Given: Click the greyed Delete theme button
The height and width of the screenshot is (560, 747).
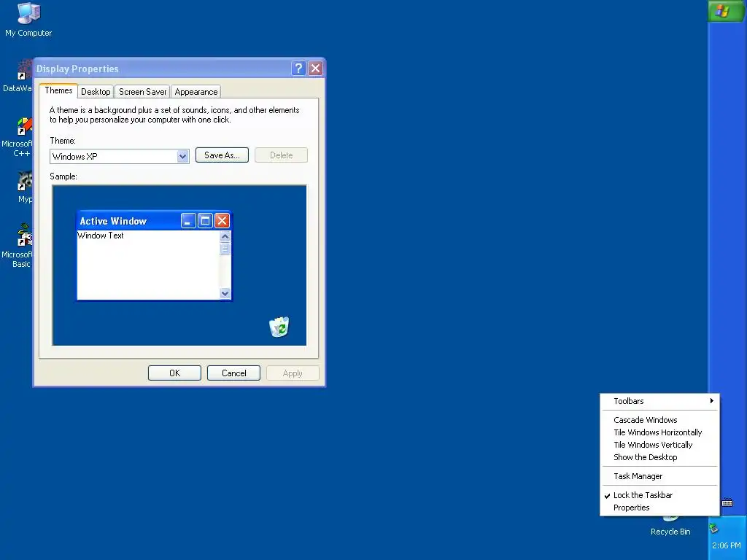Looking at the screenshot, I should coord(281,155).
